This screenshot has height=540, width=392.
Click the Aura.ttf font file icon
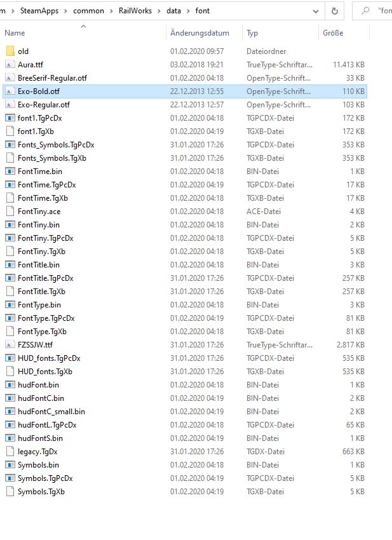coord(10,65)
